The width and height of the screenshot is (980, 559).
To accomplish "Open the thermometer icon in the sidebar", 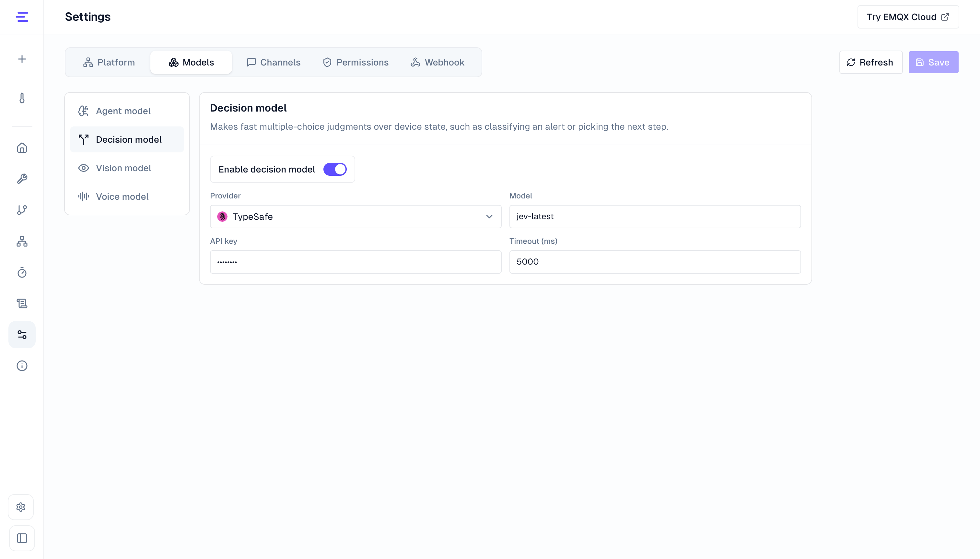I will coord(22,98).
